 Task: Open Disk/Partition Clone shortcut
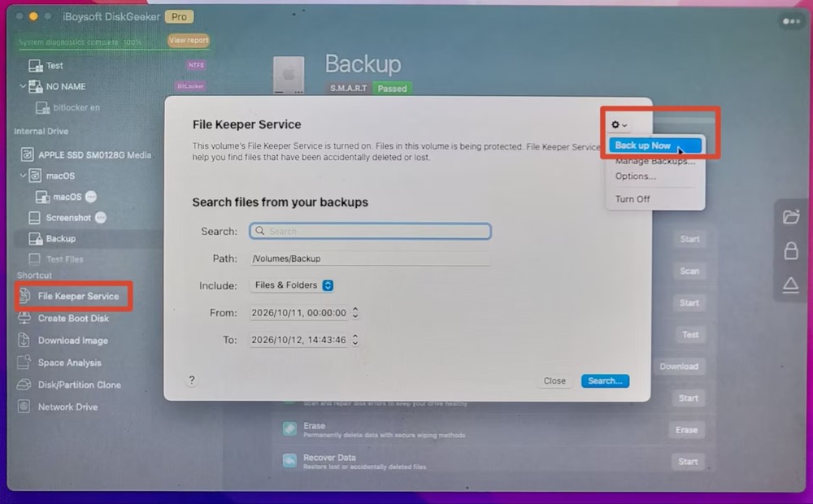80,385
